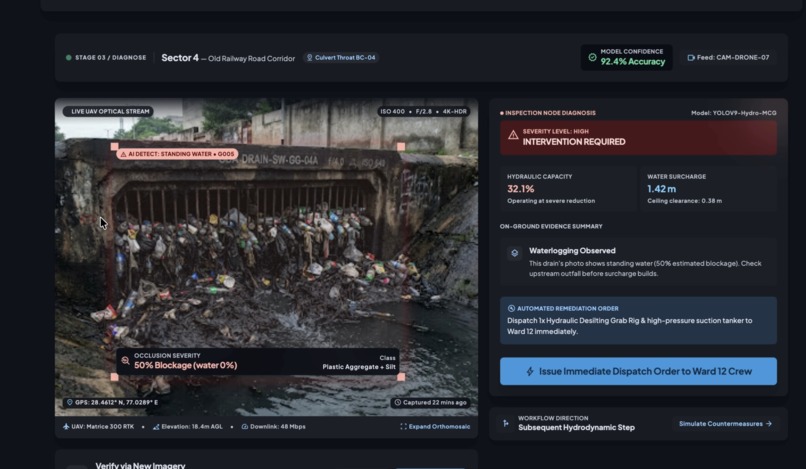Click the Inspection Node Diagnosis header
Image resolution: width=806 pixels, height=469 pixels.
(x=550, y=113)
